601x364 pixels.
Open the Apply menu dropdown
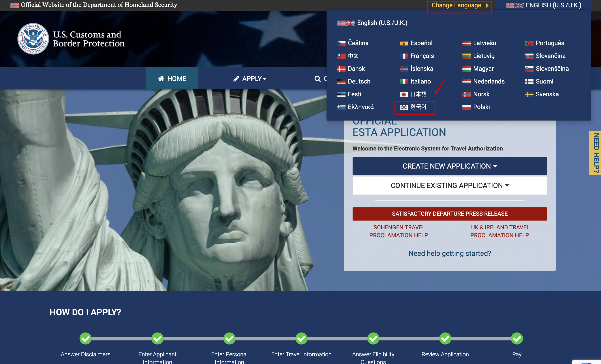(250, 79)
